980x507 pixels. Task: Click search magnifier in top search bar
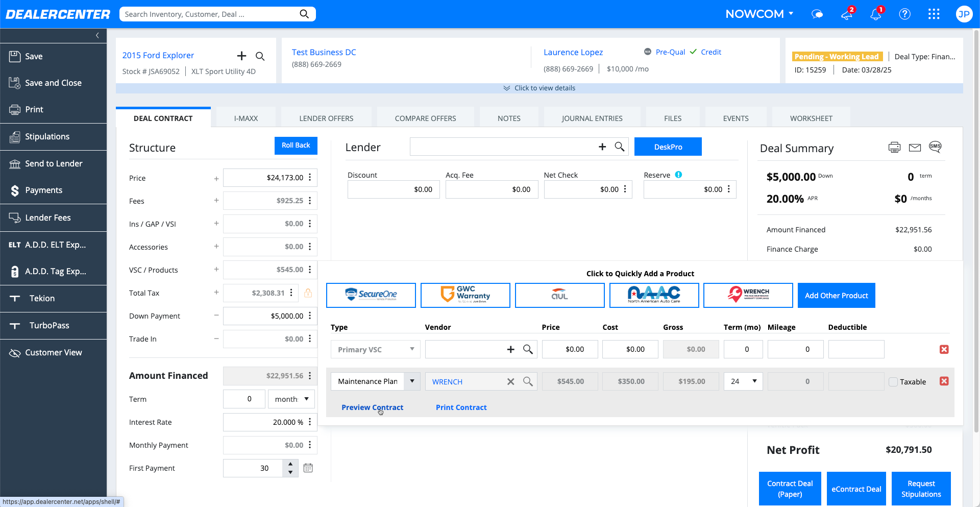(304, 14)
